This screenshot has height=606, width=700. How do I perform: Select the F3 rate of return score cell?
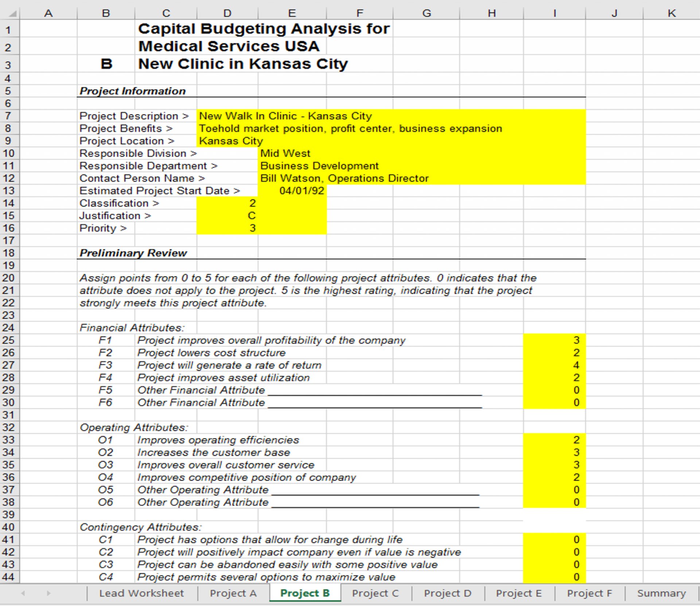[554, 365]
